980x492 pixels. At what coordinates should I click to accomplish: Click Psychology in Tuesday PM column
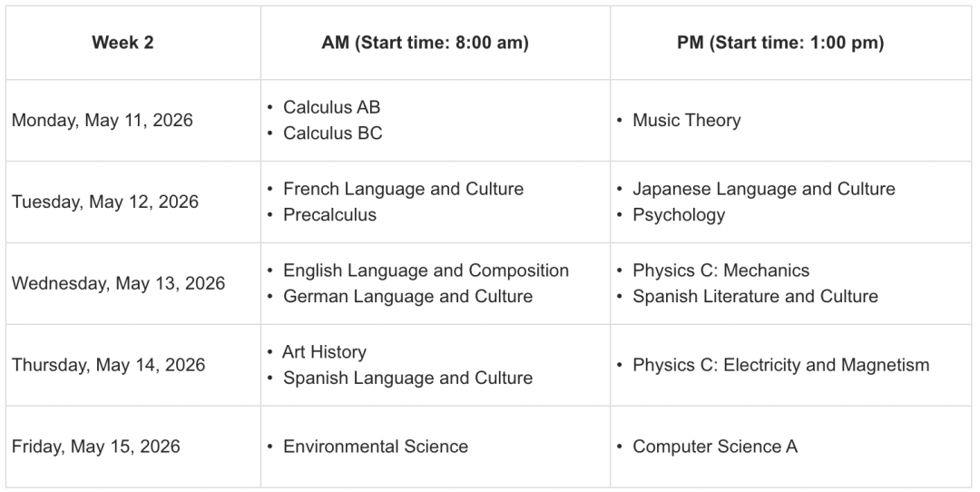point(679,214)
